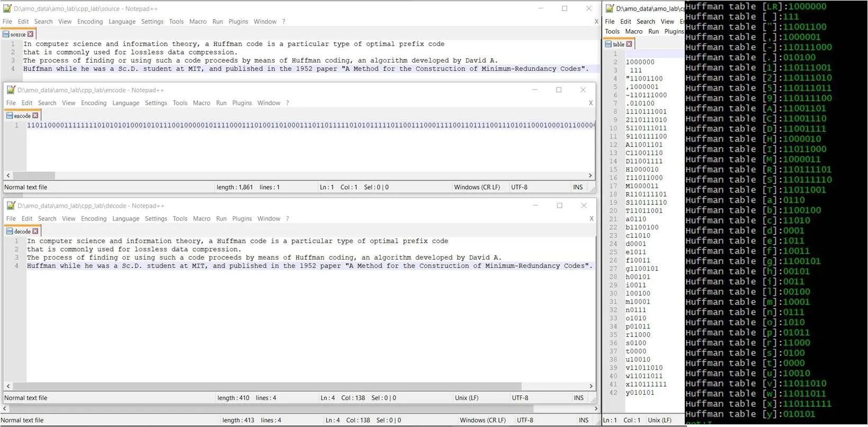This screenshot has width=868, height=427.
Task: Click "Normal text file" in the decode status bar
Action: click(26, 398)
